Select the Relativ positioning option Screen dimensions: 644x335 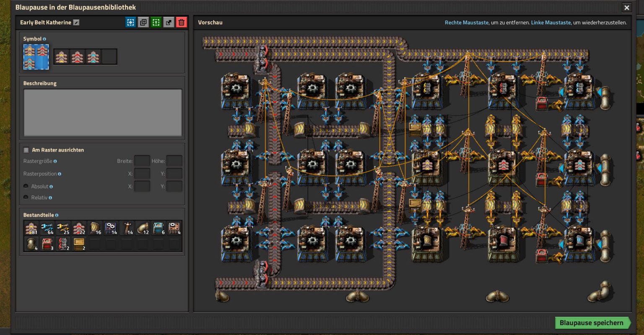click(x=26, y=197)
